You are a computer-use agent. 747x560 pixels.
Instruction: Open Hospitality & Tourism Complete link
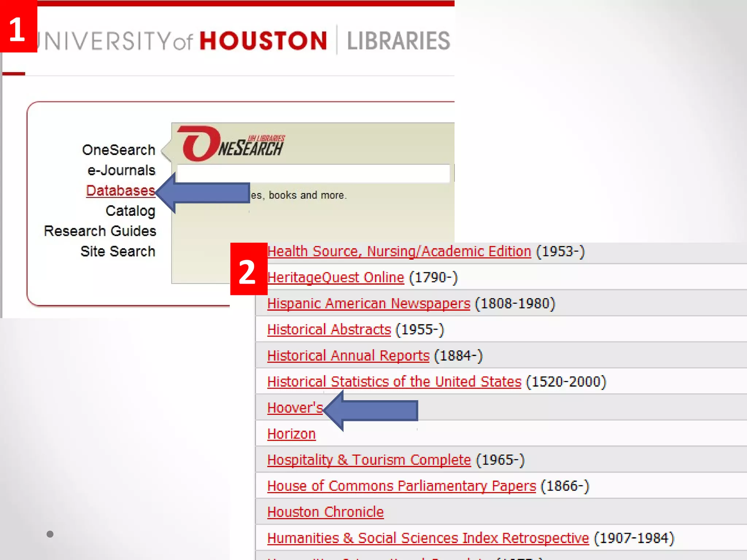369,460
